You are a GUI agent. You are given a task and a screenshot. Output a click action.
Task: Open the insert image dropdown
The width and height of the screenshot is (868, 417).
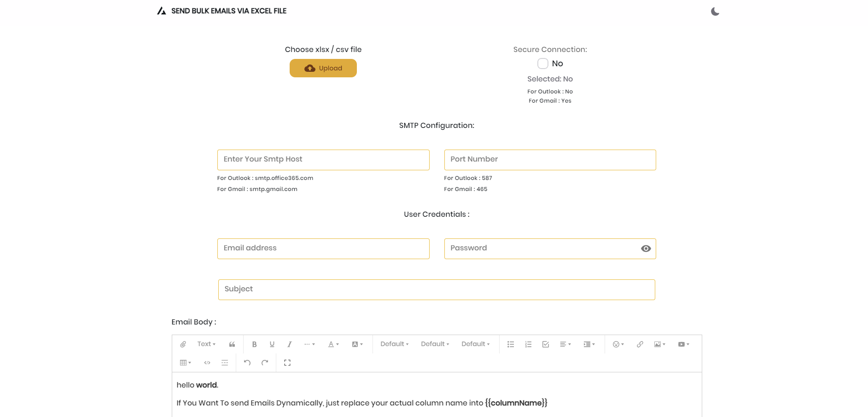[x=660, y=344]
